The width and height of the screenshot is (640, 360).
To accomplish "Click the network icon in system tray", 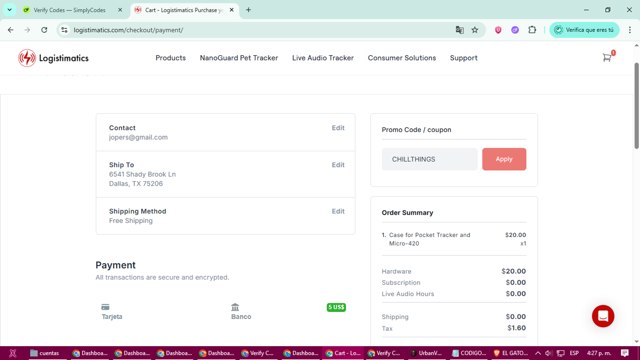I will point(561,353).
